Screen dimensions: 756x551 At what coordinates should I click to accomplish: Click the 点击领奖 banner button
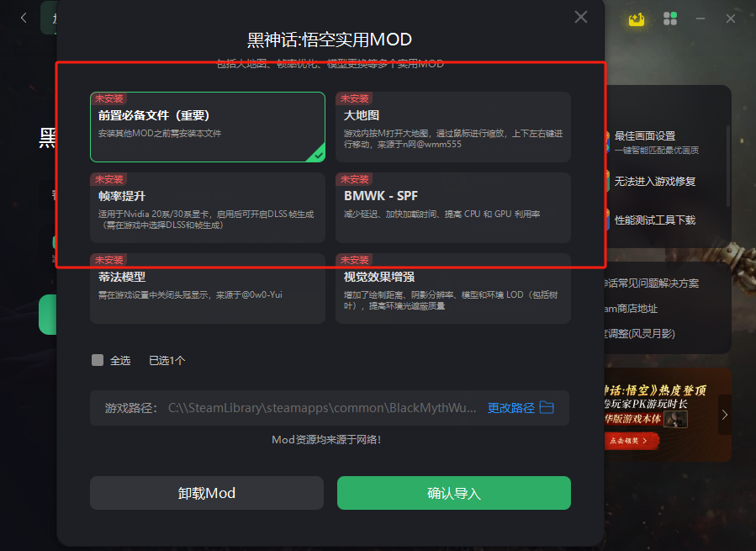pos(632,441)
